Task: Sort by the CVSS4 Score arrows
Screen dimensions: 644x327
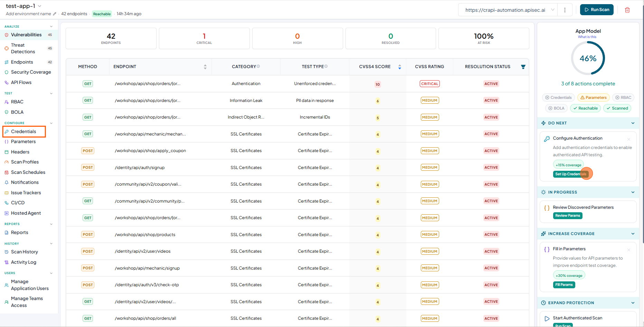Action: tap(400, 67)
